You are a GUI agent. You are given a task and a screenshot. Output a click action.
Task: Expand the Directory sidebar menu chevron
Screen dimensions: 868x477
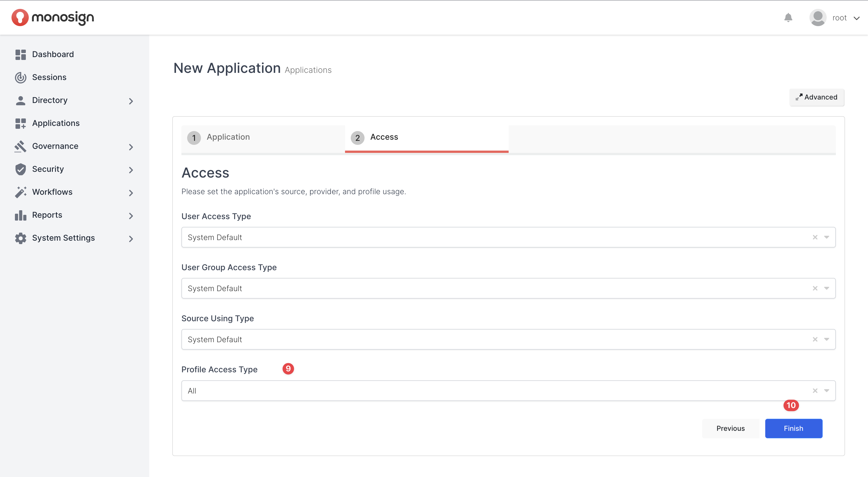[131, 101]
